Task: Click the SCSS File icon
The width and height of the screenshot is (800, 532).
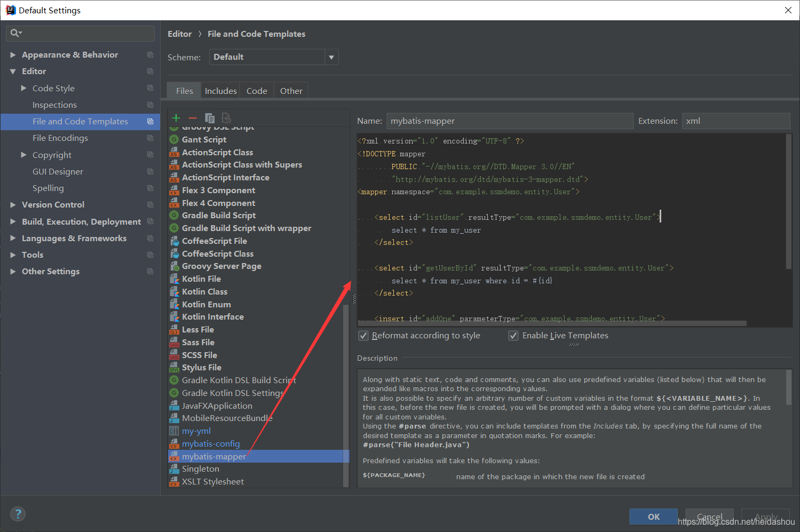Action: (x=174, y=355)
